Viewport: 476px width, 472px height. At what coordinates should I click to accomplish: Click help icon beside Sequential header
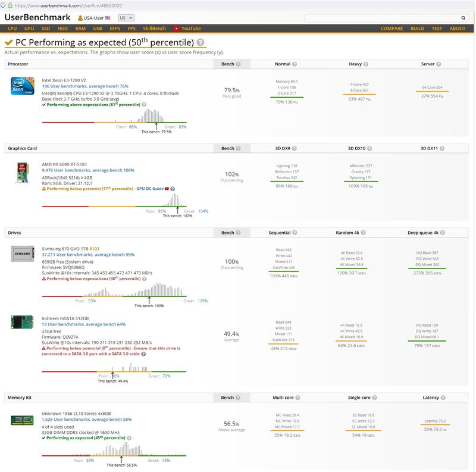coord(295,233)
